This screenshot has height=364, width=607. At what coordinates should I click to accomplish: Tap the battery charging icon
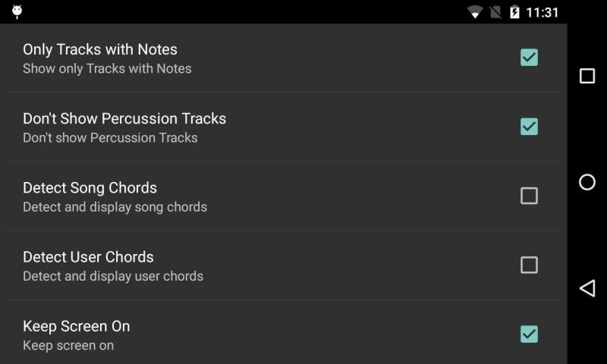(x=514, y=12)
